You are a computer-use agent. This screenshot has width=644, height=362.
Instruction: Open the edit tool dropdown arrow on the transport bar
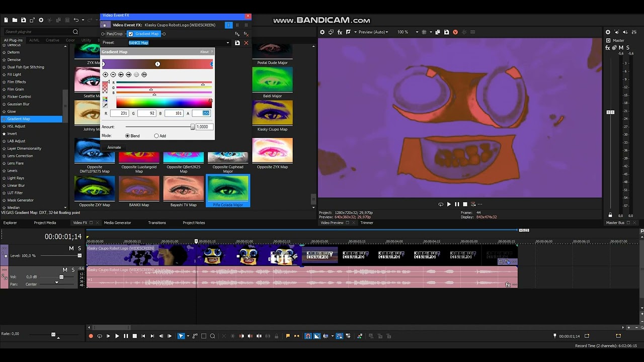[188, 336]
